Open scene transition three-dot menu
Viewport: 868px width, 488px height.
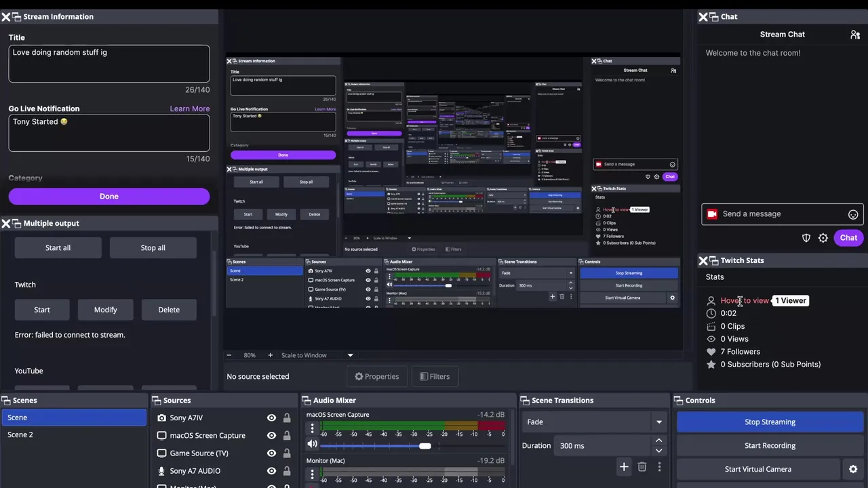tap(659, 466)
